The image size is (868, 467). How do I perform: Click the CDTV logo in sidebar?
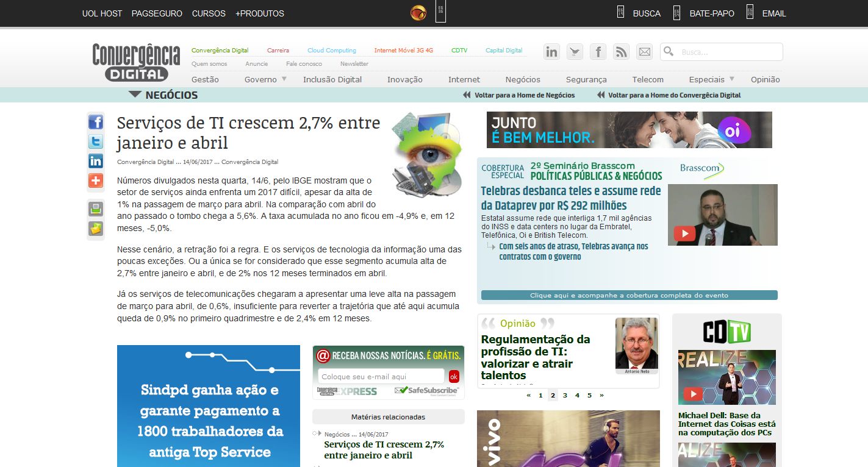(726, 332)
